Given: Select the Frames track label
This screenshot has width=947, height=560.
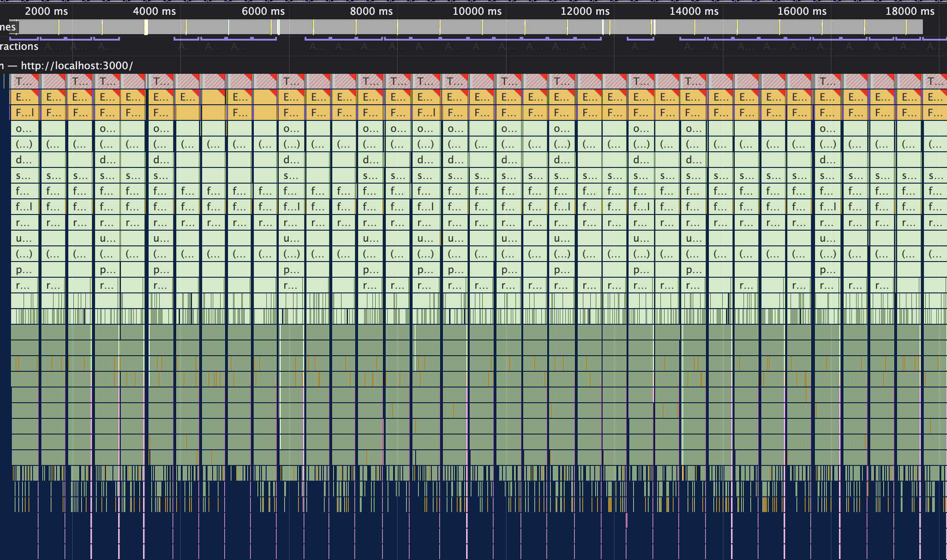Looking at the screenshot, I should point(8,27).
